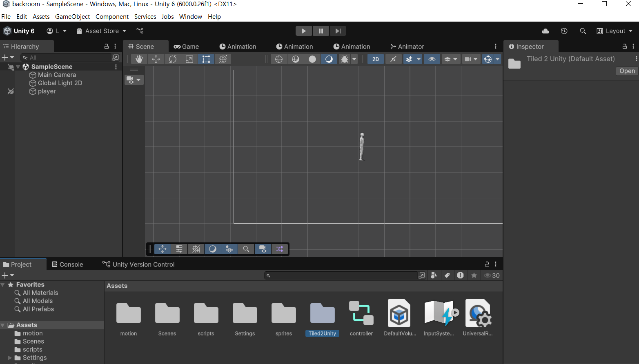Open Layout dropdown
639x364 pixels.
pos(615,31)
